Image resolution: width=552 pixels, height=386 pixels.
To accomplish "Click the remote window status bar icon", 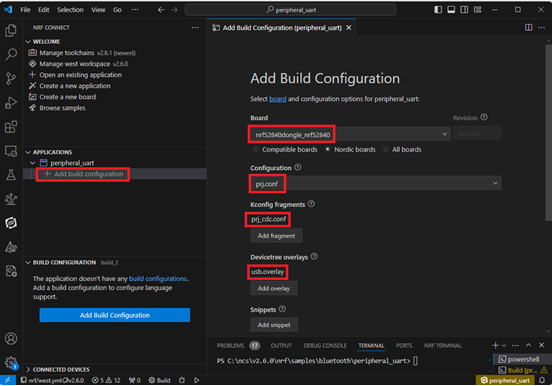I will 8,380.
